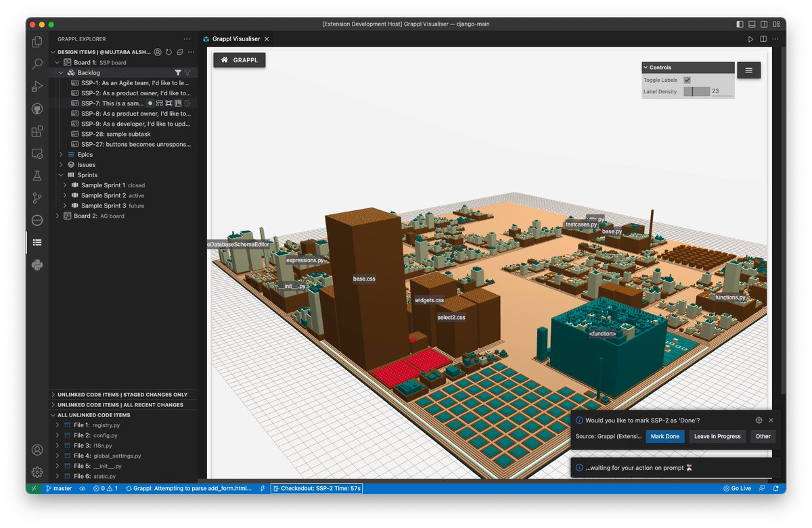Toggle the Labels checkbox in Controls
Screen dimensions: 812x528
tap(687, 80)
